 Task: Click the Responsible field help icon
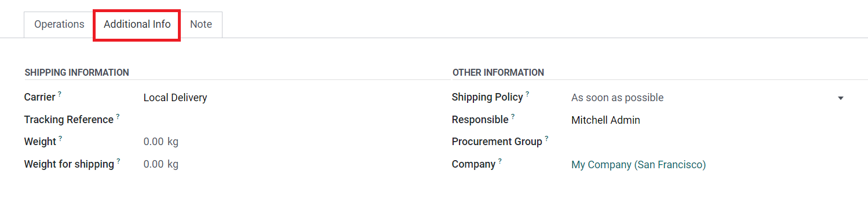(x=513, y=116)
